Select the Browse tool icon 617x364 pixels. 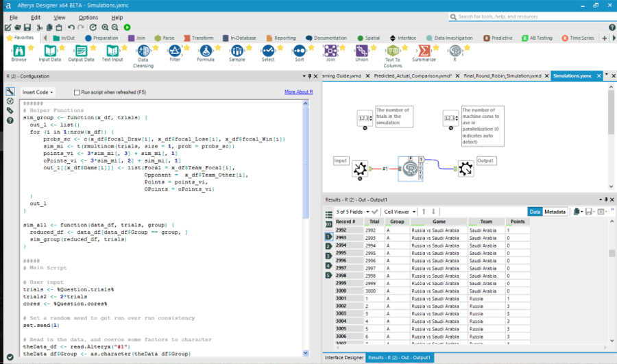click(x=19, y=51)
